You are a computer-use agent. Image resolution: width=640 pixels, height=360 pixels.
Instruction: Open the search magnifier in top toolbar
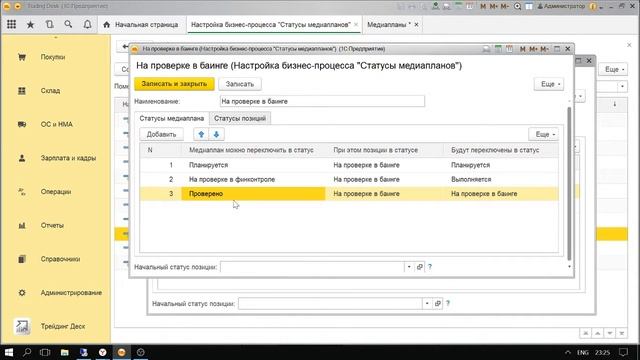tap(68, 24)
